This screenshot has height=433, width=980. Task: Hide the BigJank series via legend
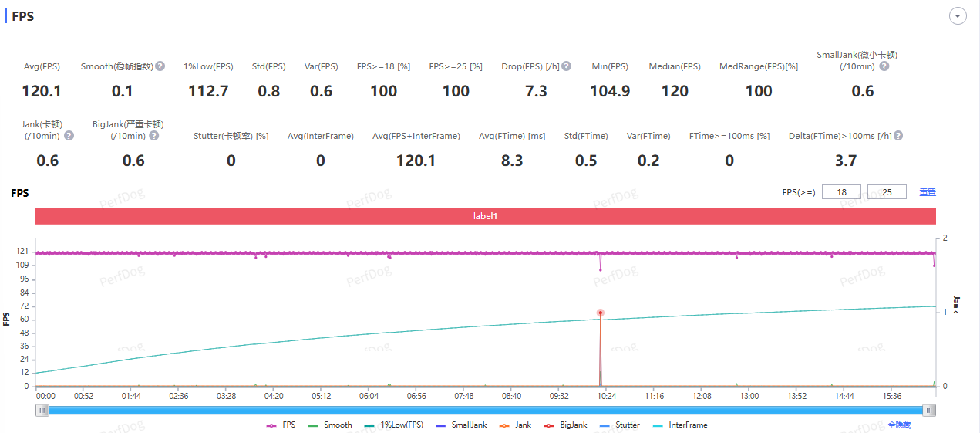[x=565, y=425]
